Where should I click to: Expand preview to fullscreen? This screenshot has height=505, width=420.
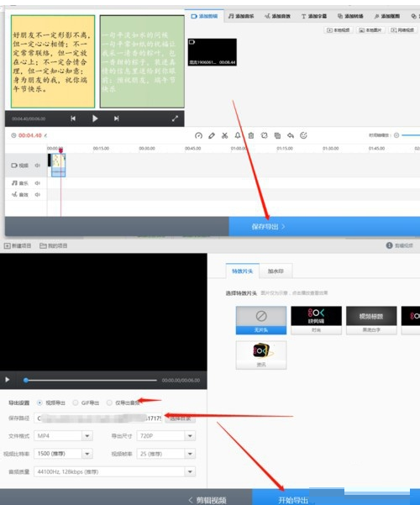(x=175, y=118)
